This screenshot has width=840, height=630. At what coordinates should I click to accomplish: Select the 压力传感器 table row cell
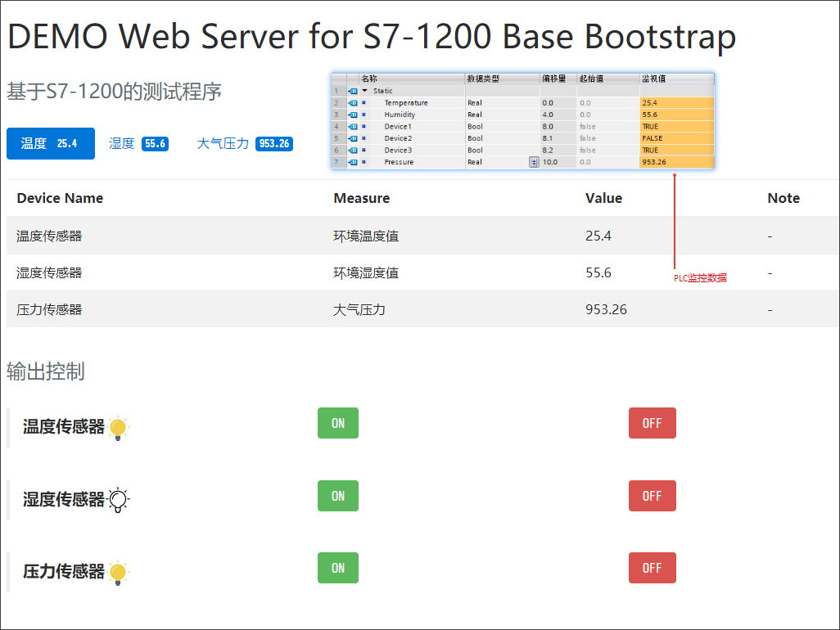(x=49, y=310)
